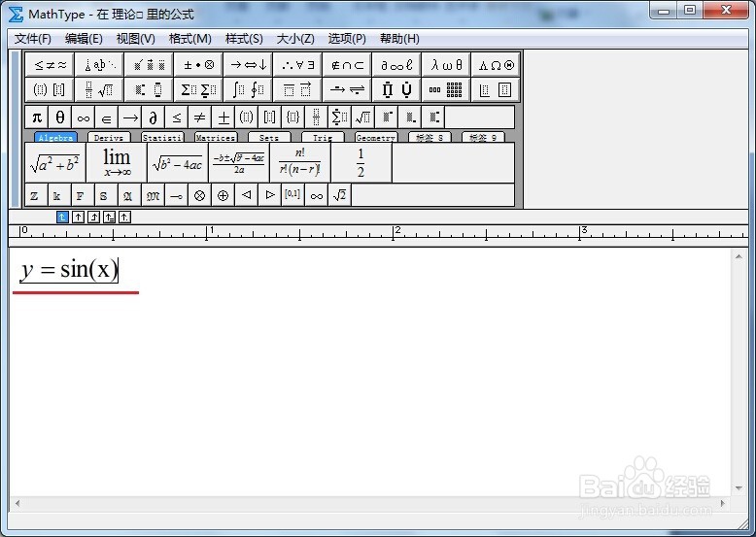Open the 编辑(E) menu
Viewport: 756px width, 537px height.
coord(84,39)
